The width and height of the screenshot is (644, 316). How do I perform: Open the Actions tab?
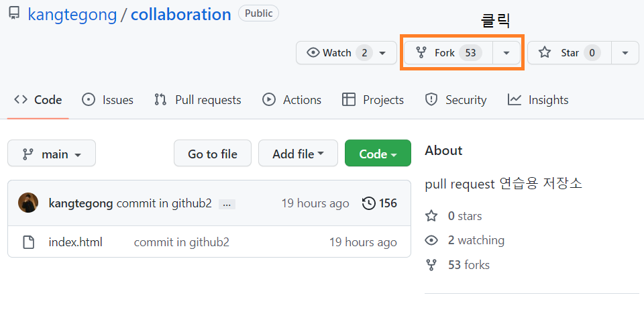292,100
